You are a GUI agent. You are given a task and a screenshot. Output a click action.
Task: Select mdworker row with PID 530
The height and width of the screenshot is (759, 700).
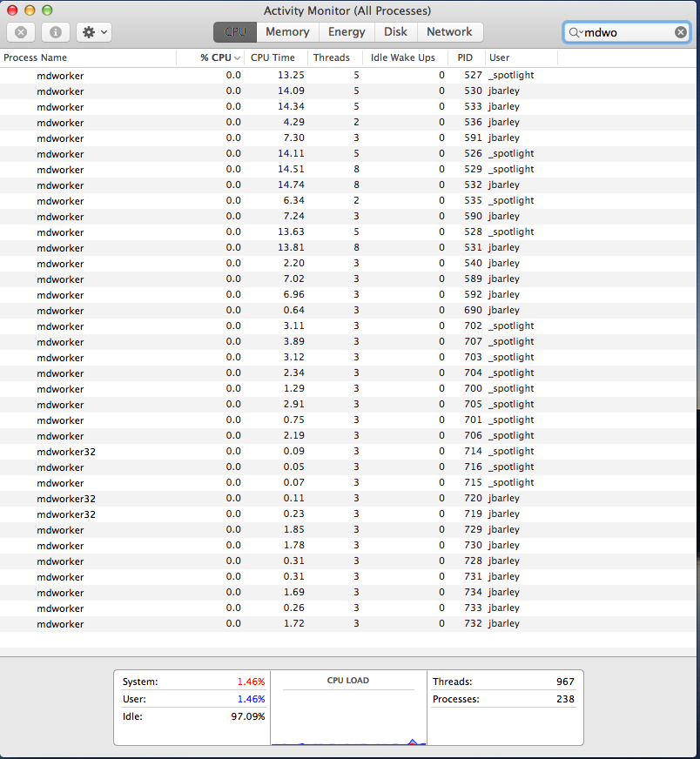point(348,91)
